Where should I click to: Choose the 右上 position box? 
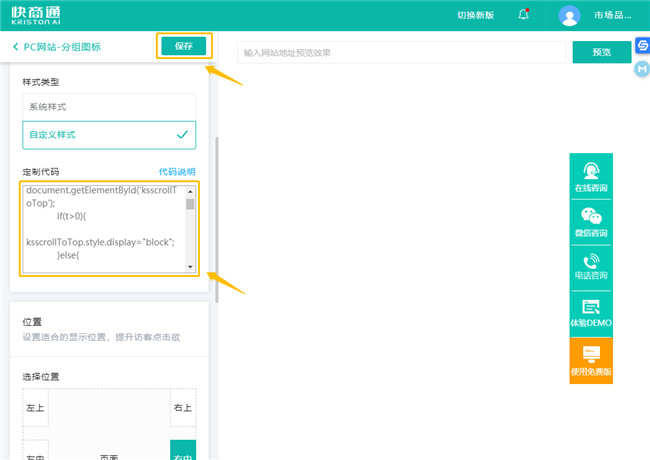[x=183, y=408]
